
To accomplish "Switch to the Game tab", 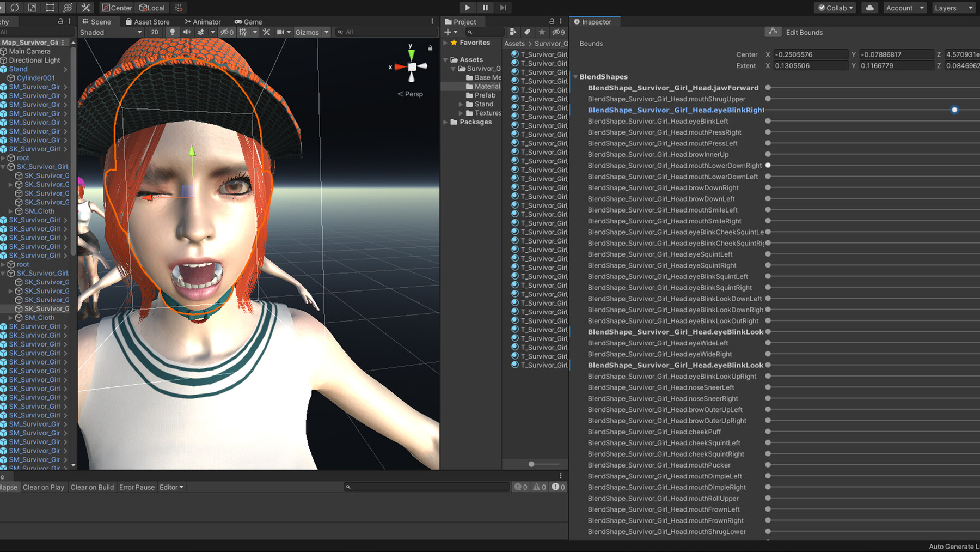I will coord(252,22).
